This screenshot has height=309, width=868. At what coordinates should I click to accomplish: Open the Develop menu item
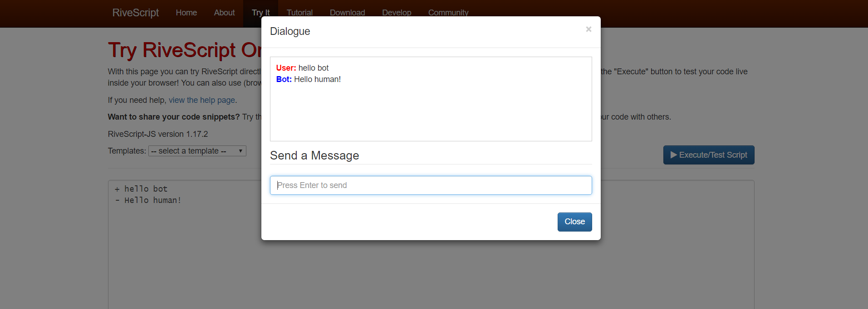click(397, 13)
